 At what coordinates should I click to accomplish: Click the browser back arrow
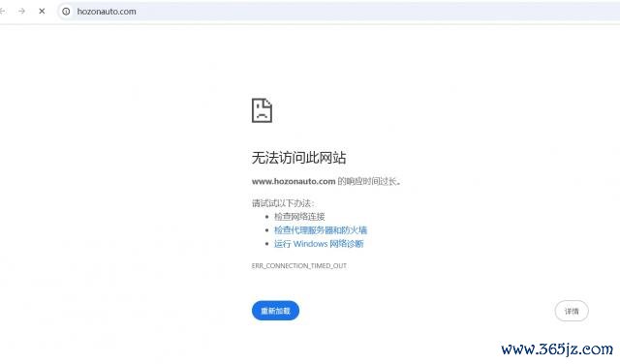[x=2, y=11]
